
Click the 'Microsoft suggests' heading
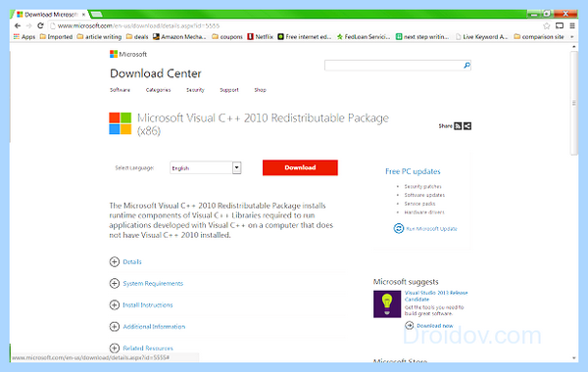(406, 282)
